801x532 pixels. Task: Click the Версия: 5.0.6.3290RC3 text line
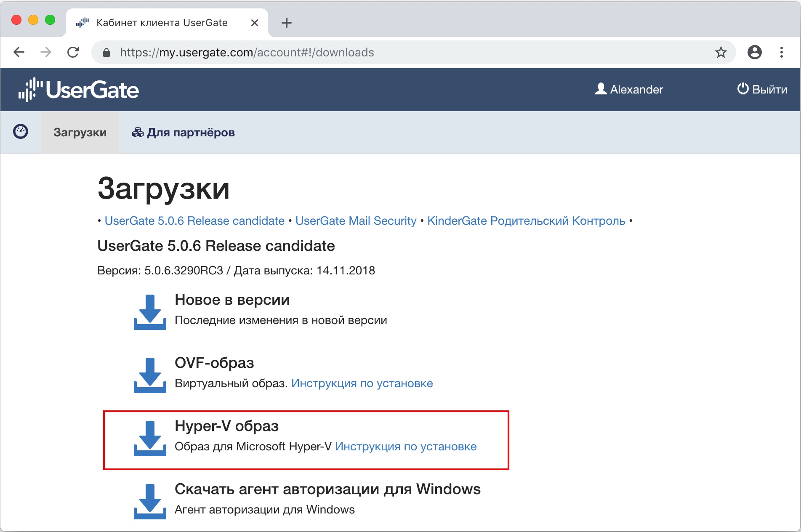pyautogui.click(x=236, y=270)
